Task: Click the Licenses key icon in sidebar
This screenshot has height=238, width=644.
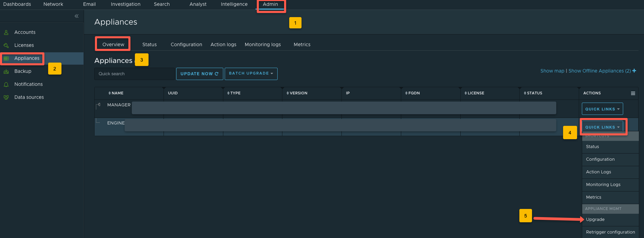Action: (x=6, y=45)
